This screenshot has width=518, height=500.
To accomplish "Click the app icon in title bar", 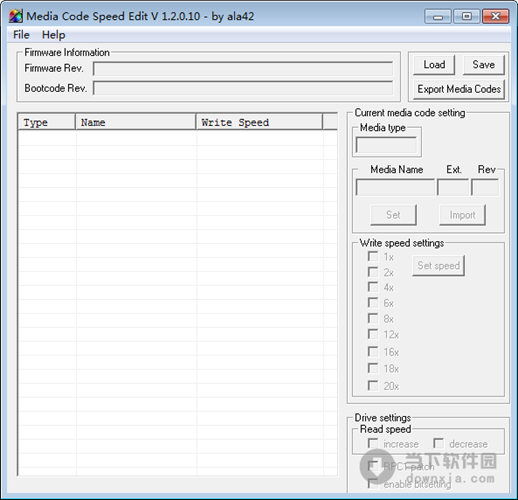I will (16, 16).
